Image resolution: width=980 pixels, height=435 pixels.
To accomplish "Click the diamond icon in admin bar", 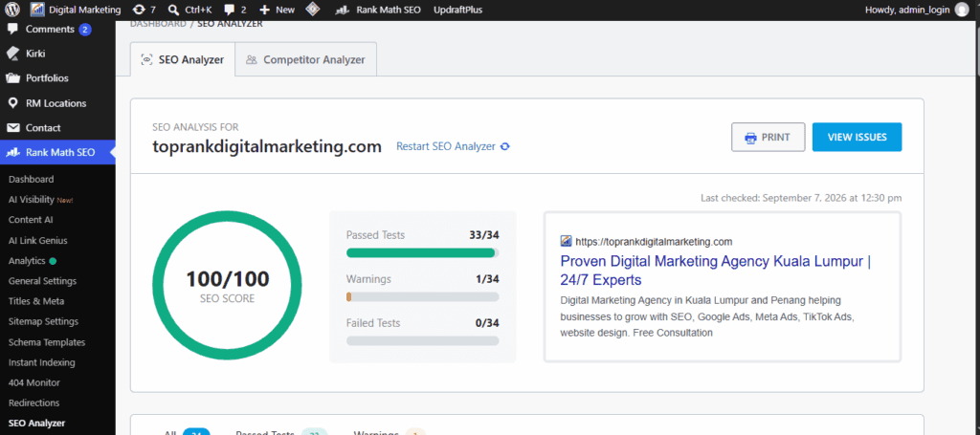I will (x=314, y=10).
